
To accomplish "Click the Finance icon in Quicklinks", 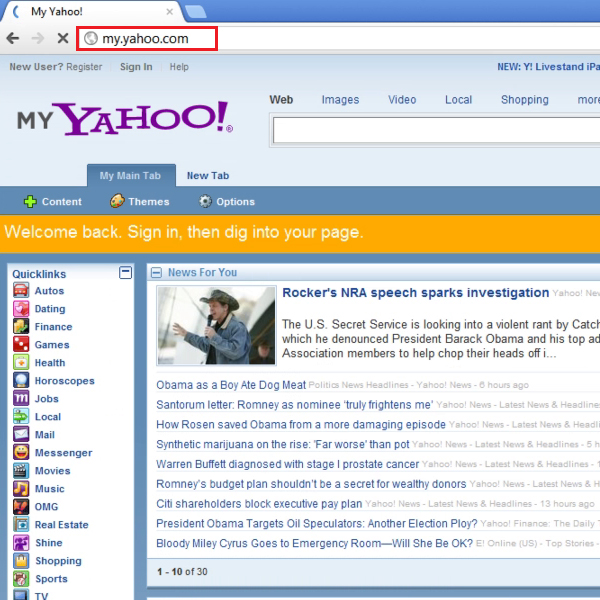I will (21, 326).
